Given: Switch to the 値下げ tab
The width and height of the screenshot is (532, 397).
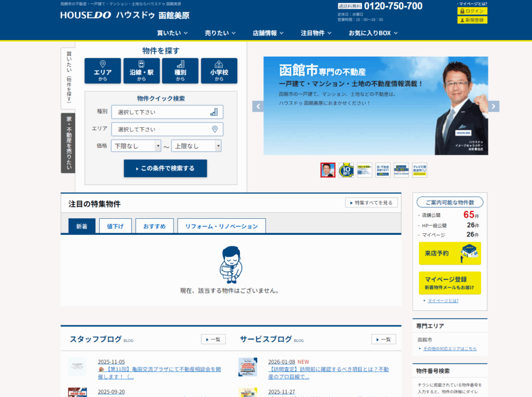Looking at the screenshot, I should (x=115, y=226).
